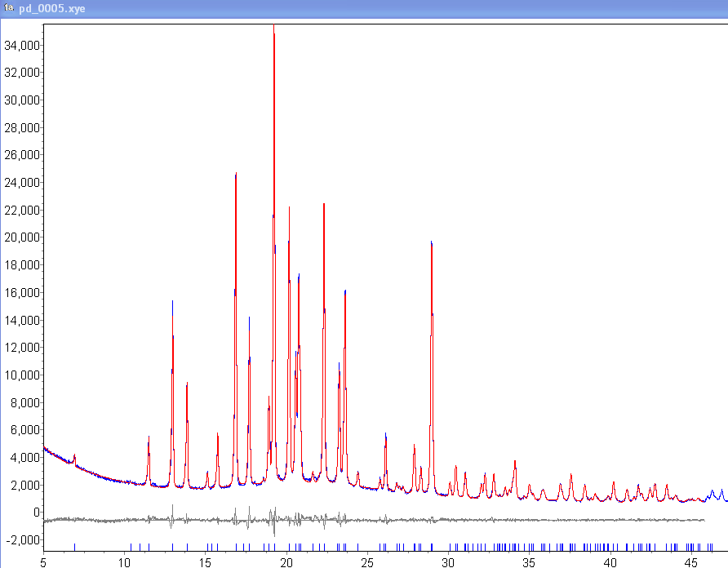The image size is (728, 568).
Task: Click the 8,000 y-axis label
Action: click(x=25, y=402)
